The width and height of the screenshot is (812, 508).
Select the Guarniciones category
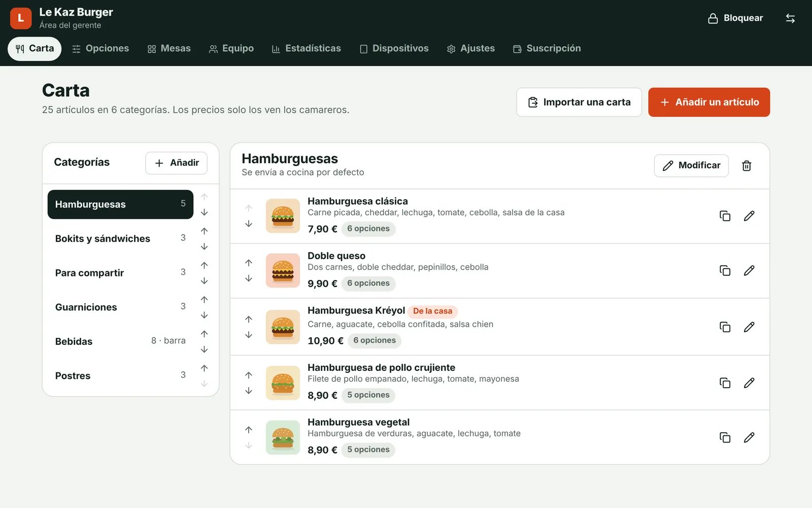[120, 307]
